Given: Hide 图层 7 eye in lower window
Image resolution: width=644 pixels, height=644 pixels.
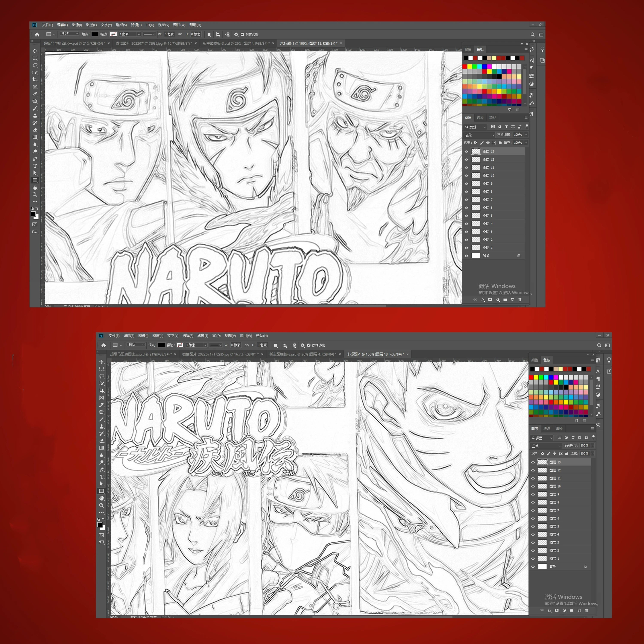Looking at the screenshot, I should [533, 511].
